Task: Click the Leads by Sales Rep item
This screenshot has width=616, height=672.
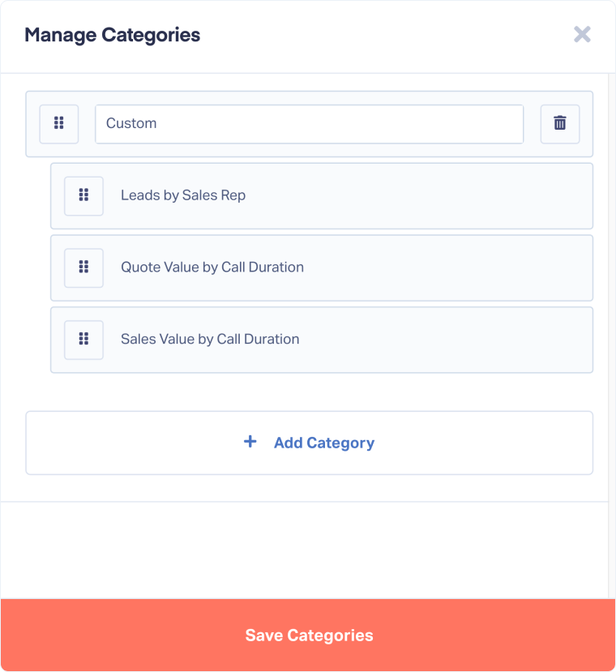Action: tap(321, 195)
